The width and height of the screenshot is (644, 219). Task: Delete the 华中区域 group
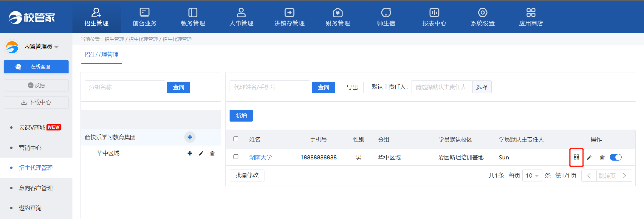click(212, 153)
